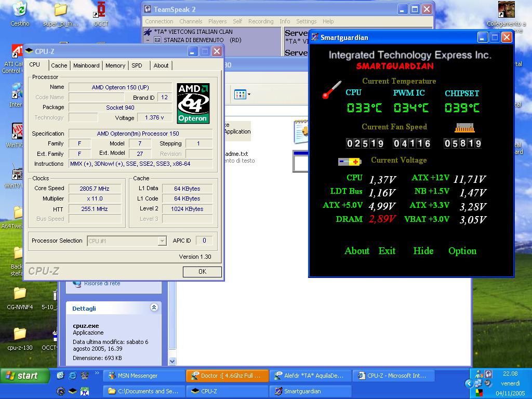532x399 pixels.
Task: Open TeamSpeak Channels menu
Action: pos(191,21)
